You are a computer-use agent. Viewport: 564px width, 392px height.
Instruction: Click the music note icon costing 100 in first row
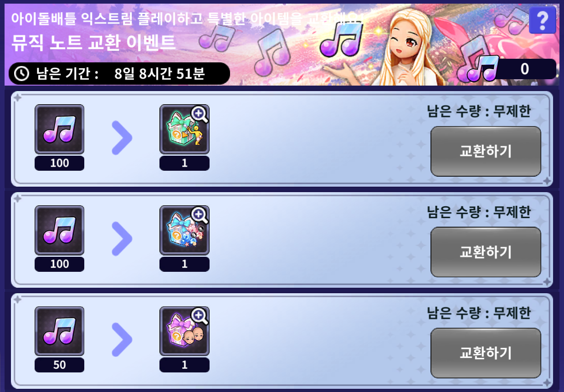click(60, 129)
